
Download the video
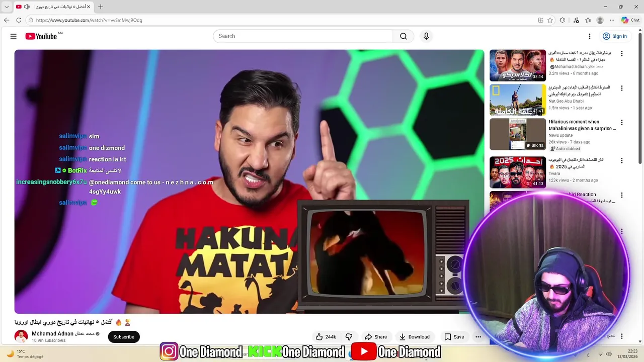[414, 337]
